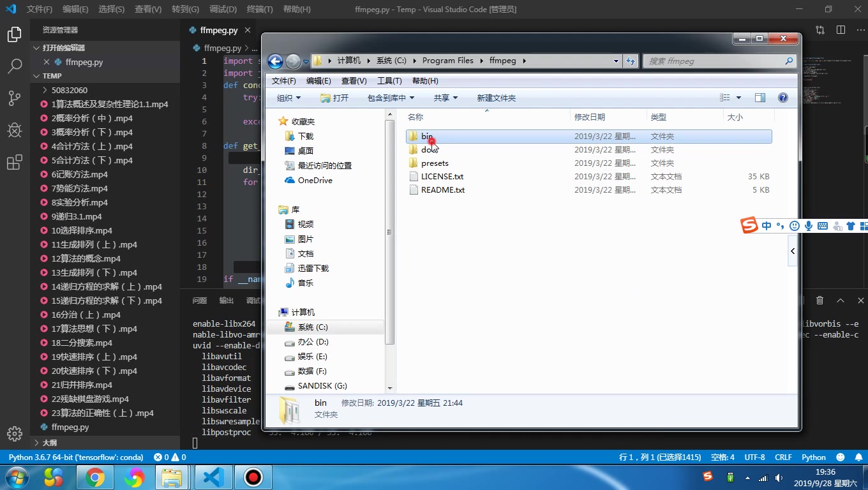Click the UTF-8 encoding status item

point(754,457)
